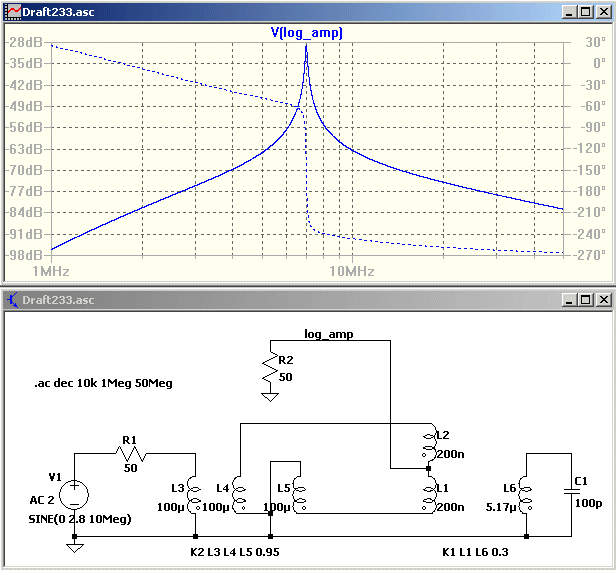The width and height of the screenshot is (616, 570).
Task: Select resistor R1 symbol in schematic
Action: [131, 454]
